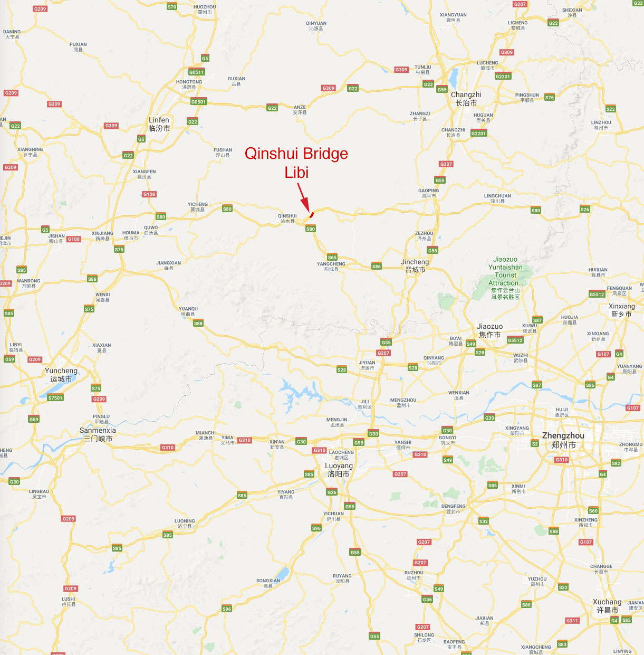Click the S7501 road shield near Yuncheng
Viewport: 644px width, 655px height.
click(x=55, y=397)
